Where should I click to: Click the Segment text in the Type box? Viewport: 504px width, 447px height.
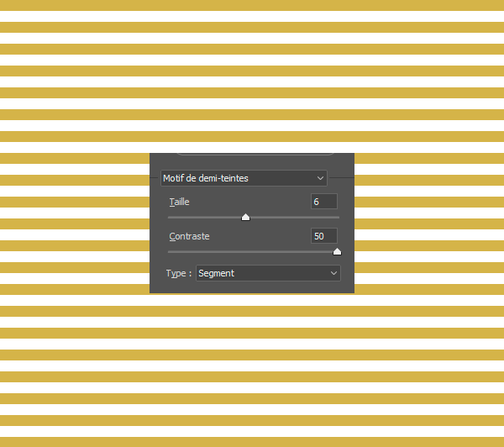(217, 273)
